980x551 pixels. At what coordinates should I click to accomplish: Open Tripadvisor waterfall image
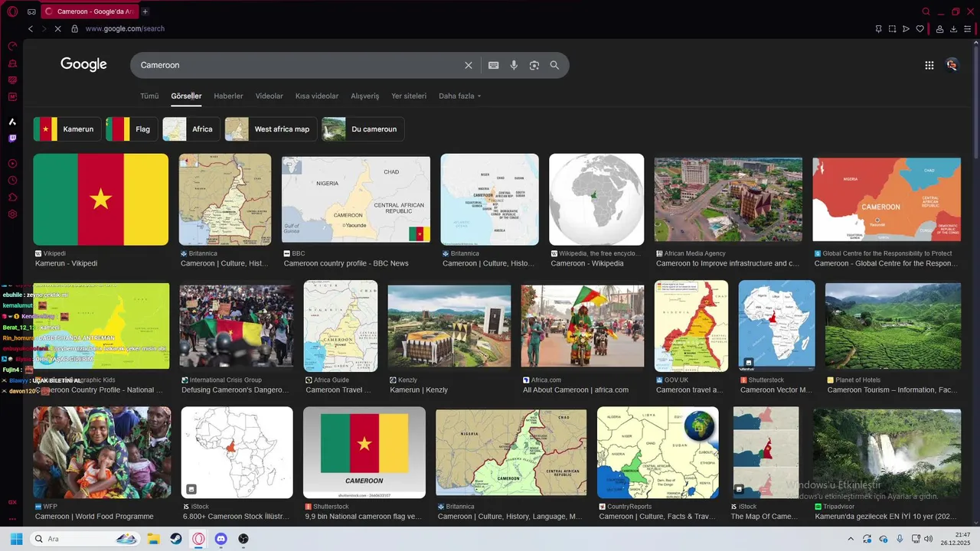887,452
